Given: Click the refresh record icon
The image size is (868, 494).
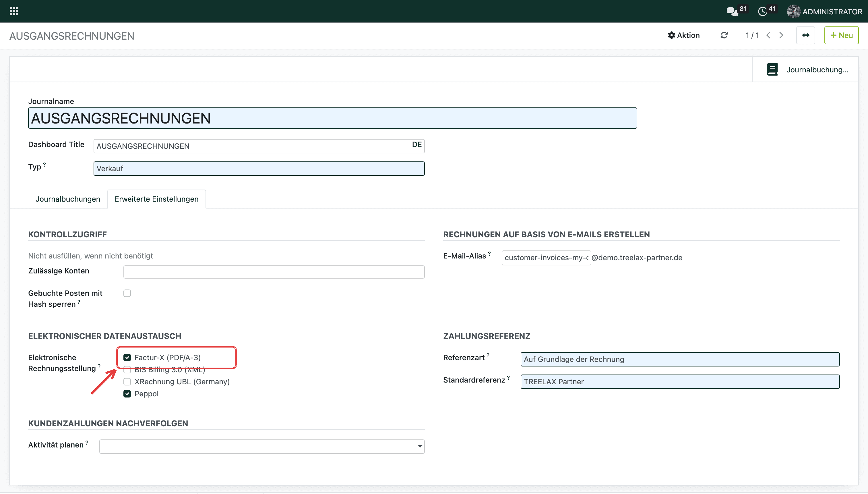Looking at the screenshot, I should [724, 35].
